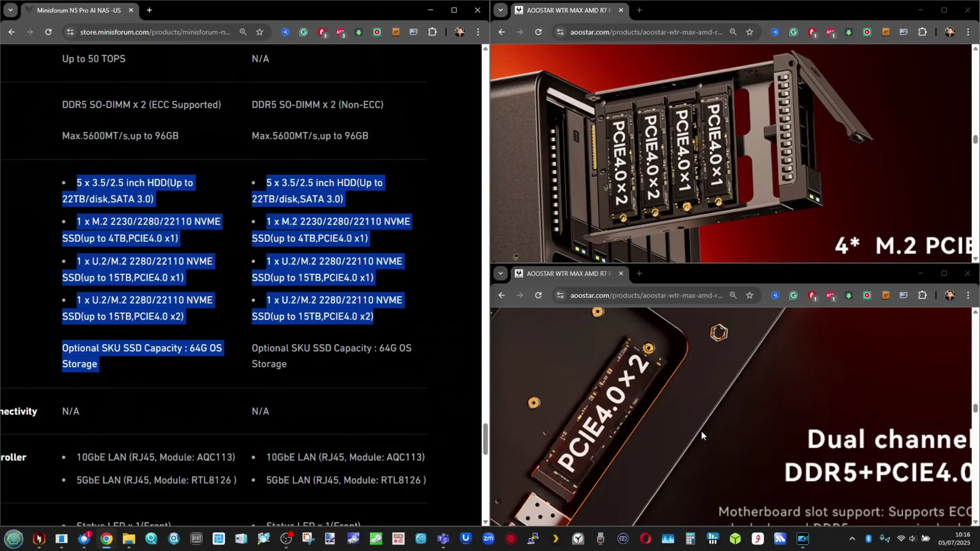
Task: Click 'DDR5 SO-DIMM x 2 (Non-ECC)' text
Action: coord(317,105)
